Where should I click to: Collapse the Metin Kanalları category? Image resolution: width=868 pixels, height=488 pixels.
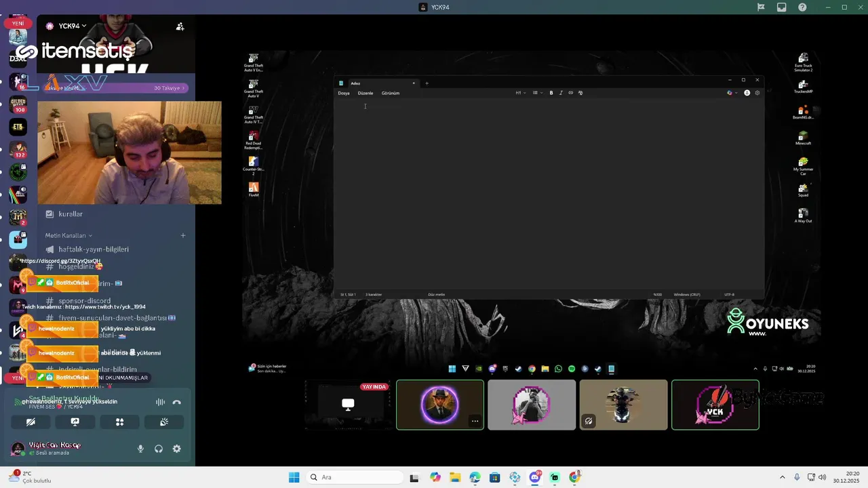click(68, 235)
